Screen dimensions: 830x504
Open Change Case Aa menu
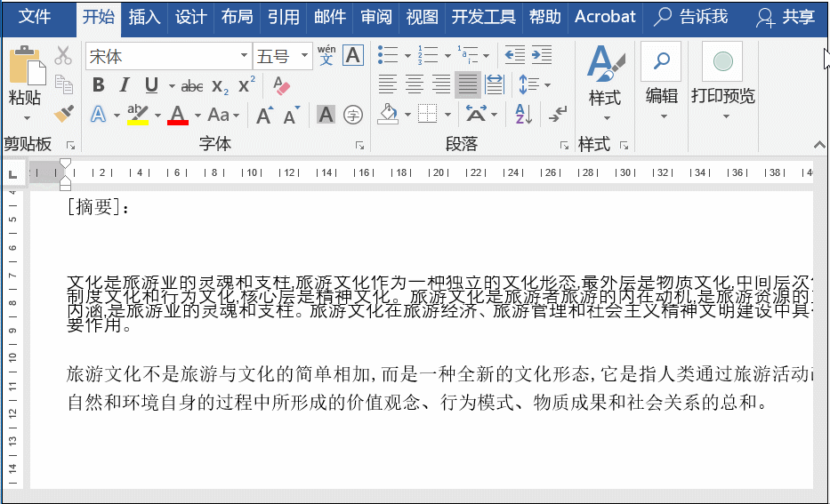click(223, 115)
